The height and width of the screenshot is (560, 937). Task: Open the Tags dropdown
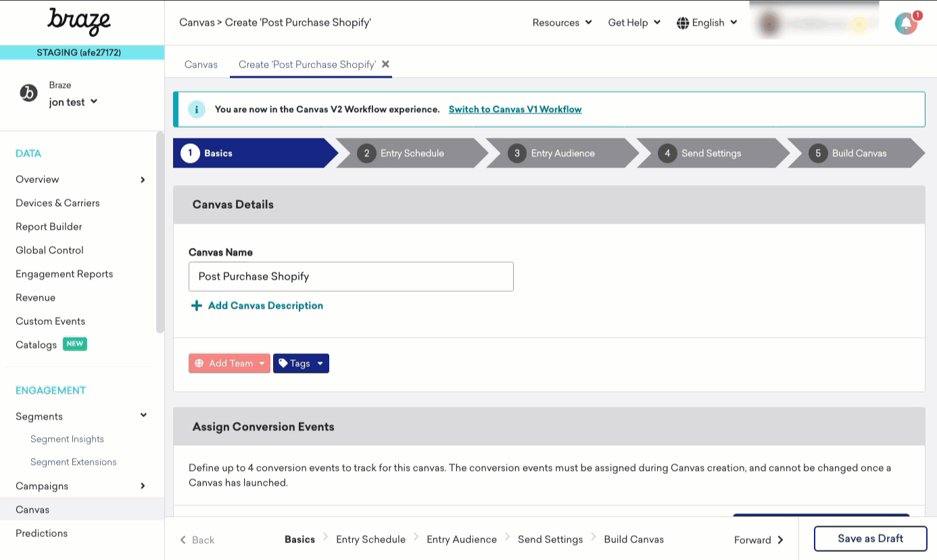301,363
